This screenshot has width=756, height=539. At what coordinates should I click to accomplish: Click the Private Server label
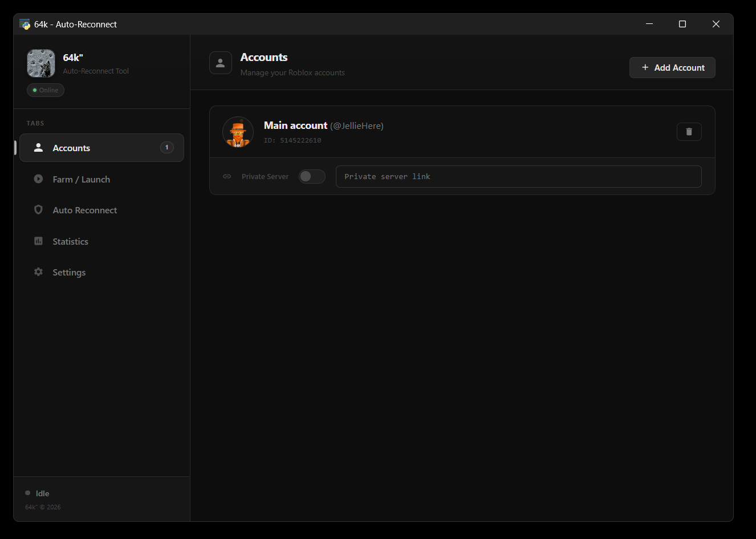[265, 176]
